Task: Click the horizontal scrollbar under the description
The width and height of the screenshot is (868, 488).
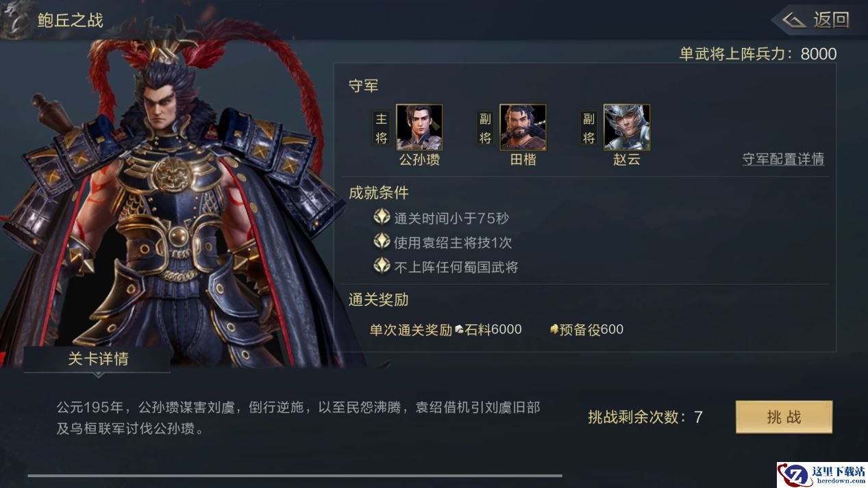Action: coord(295,475)
